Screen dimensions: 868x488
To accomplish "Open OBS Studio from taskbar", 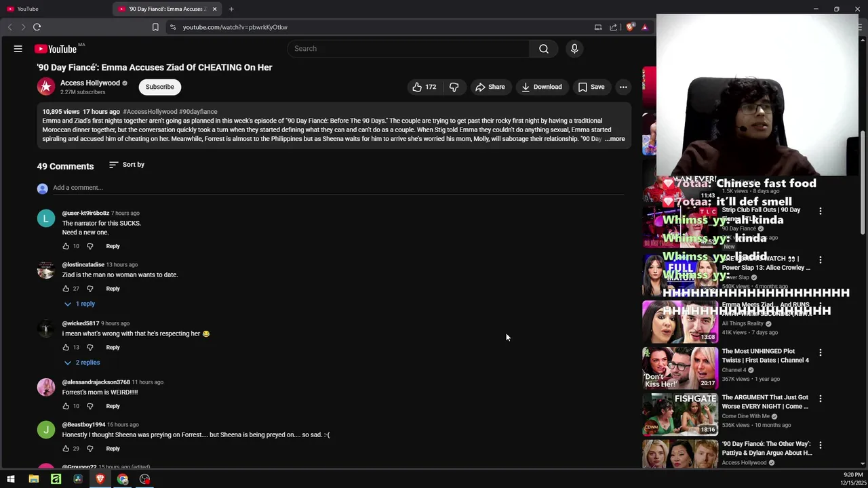I will coord(144,479).
